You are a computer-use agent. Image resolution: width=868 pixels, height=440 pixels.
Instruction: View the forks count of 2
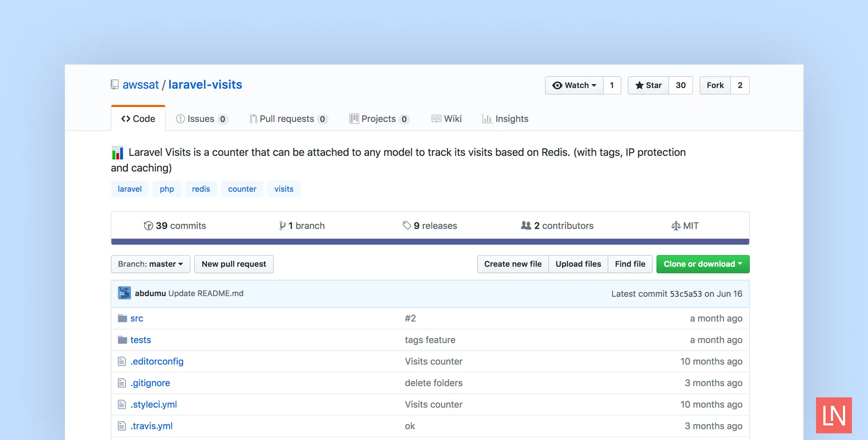click(740, 85)
